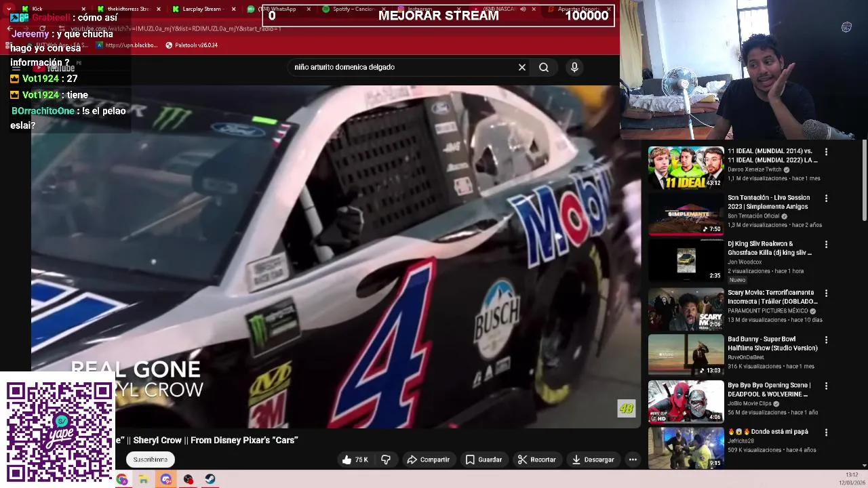Visit the 'Jefricito28' channel
This screenshot has height=488, width=868.
click(742, 441)
